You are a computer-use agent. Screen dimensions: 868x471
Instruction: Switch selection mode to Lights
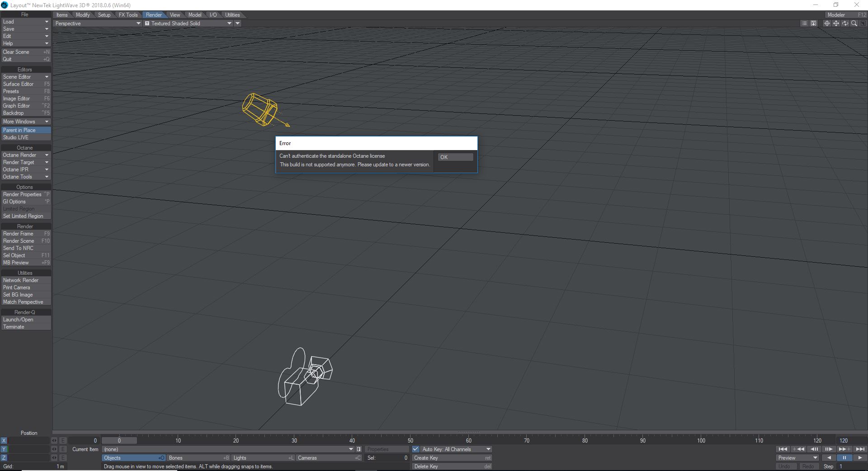264,458
